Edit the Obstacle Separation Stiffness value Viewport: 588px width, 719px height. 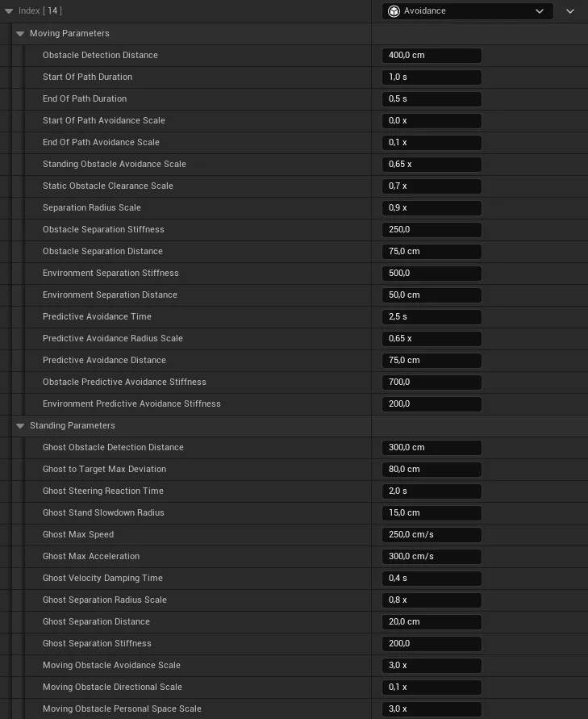click(431, 230)
